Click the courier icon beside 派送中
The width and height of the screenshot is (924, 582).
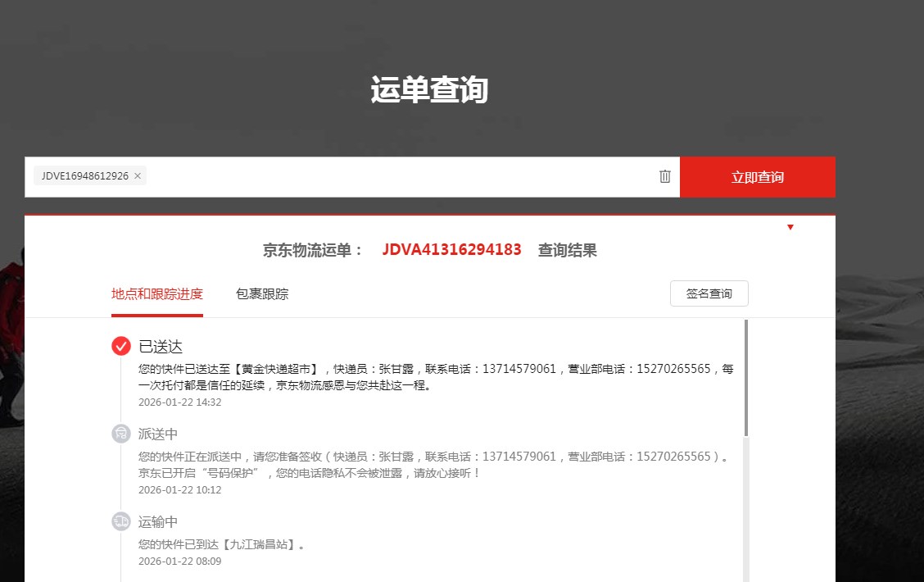point(121,434)
